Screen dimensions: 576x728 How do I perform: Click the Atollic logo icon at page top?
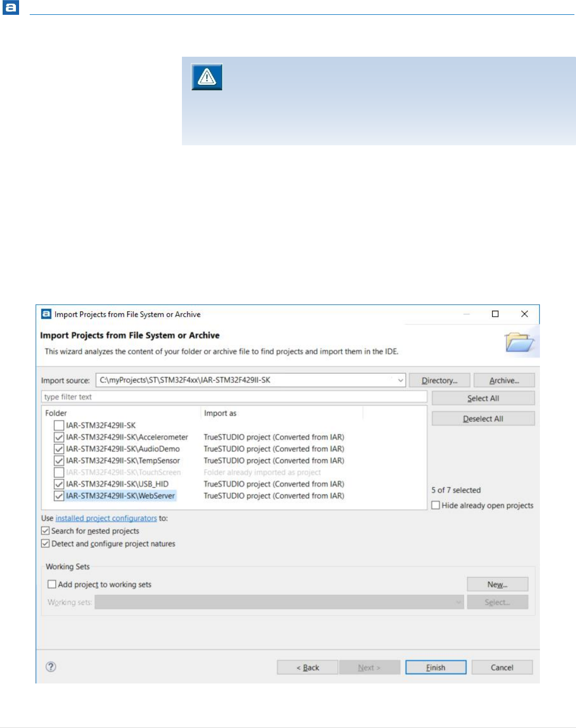pyautogui.click(x=11, y=7)
